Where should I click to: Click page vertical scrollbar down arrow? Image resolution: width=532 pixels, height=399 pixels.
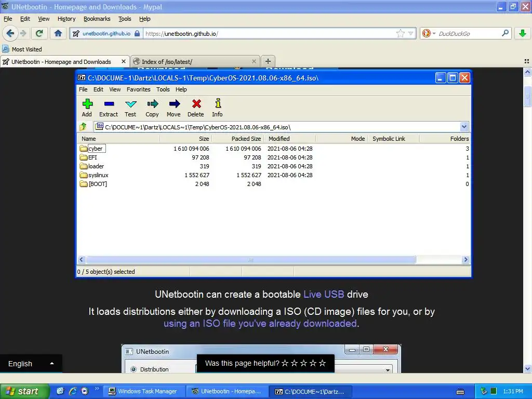pyautogui.click(x=527, y=368)
